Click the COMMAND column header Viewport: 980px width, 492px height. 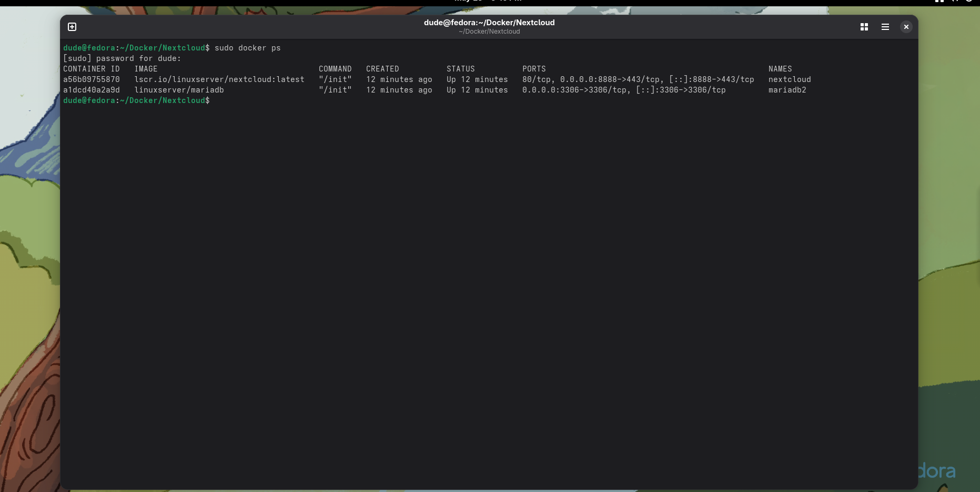(335, 69)
